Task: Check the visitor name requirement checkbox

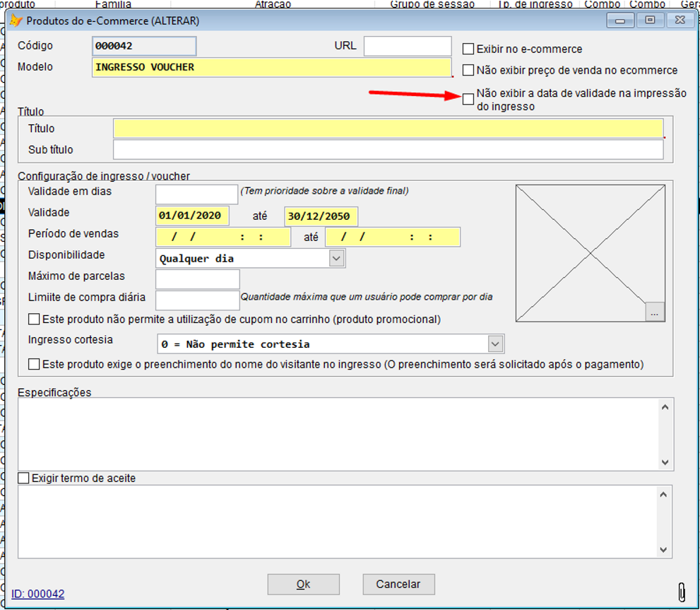Action: [x=32, y=363]
